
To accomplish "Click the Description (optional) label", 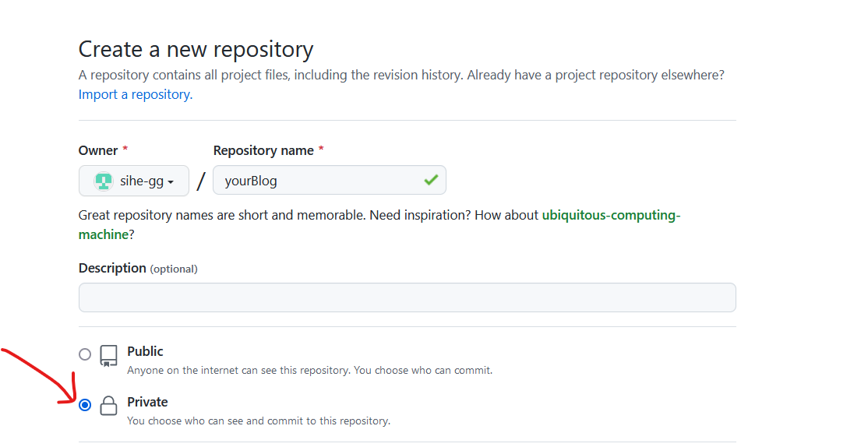I will (138, 269).
